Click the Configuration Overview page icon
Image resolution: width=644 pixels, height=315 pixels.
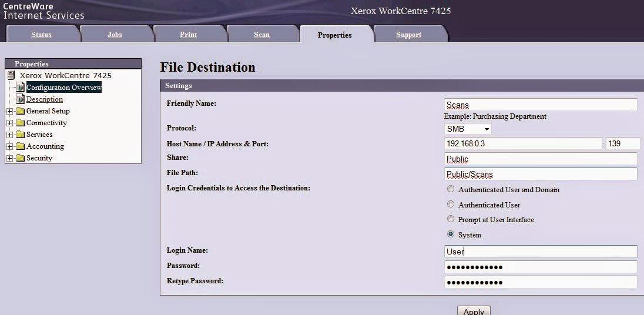[20, 87]
